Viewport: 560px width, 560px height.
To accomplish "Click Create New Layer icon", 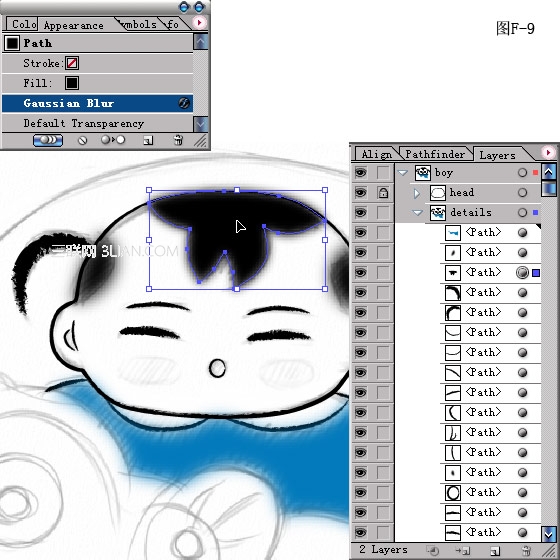I will 495,551.
